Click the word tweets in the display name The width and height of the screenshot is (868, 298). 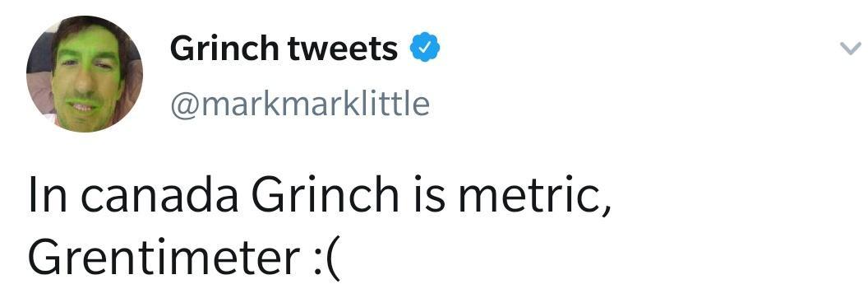[343, 49]
